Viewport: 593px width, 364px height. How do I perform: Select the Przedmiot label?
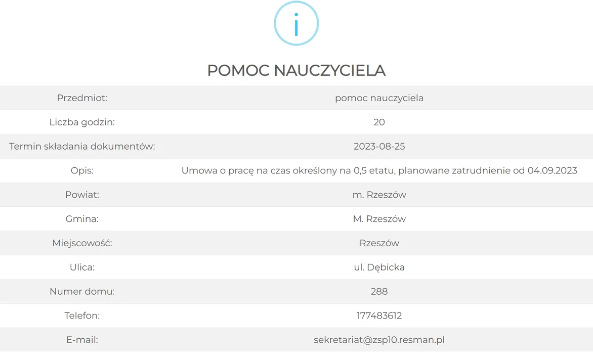(82, 98)
